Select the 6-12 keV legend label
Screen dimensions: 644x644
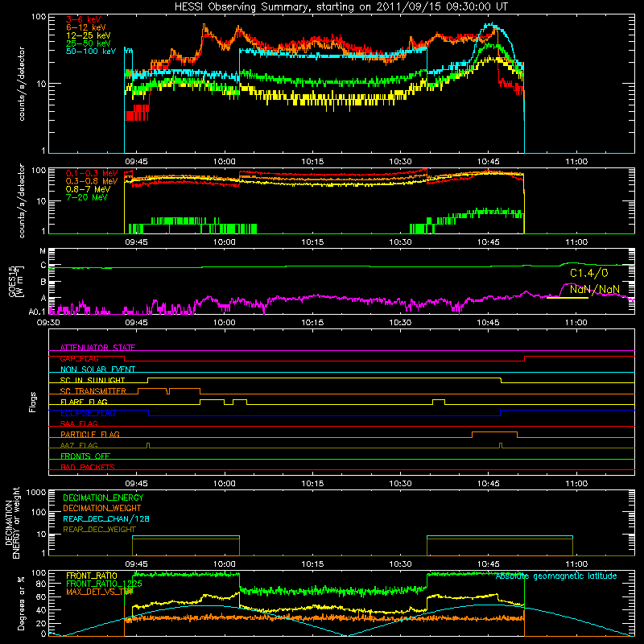[x=86, y=27]
